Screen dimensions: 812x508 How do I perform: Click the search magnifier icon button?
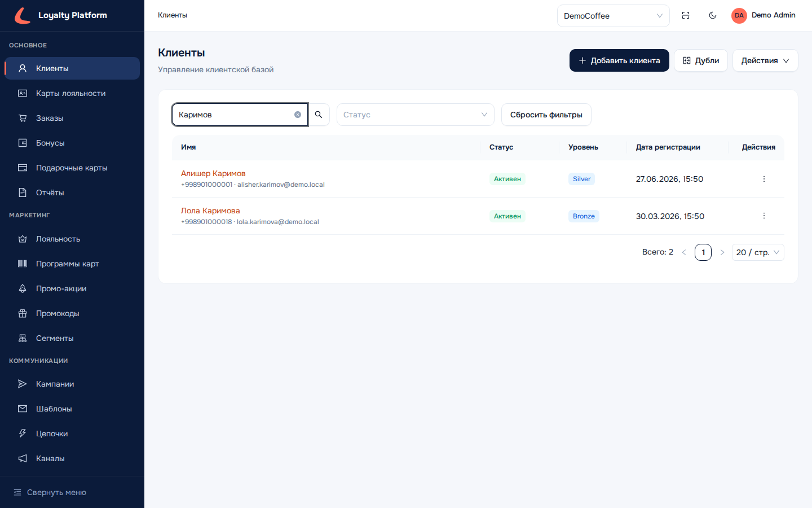pos(319,115)
